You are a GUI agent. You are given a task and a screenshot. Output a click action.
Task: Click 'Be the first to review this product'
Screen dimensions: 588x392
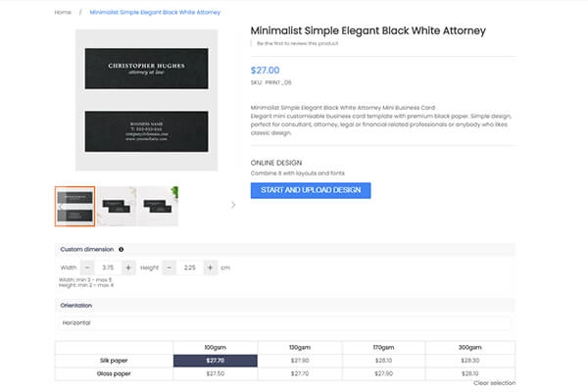(x=299, y=44)
